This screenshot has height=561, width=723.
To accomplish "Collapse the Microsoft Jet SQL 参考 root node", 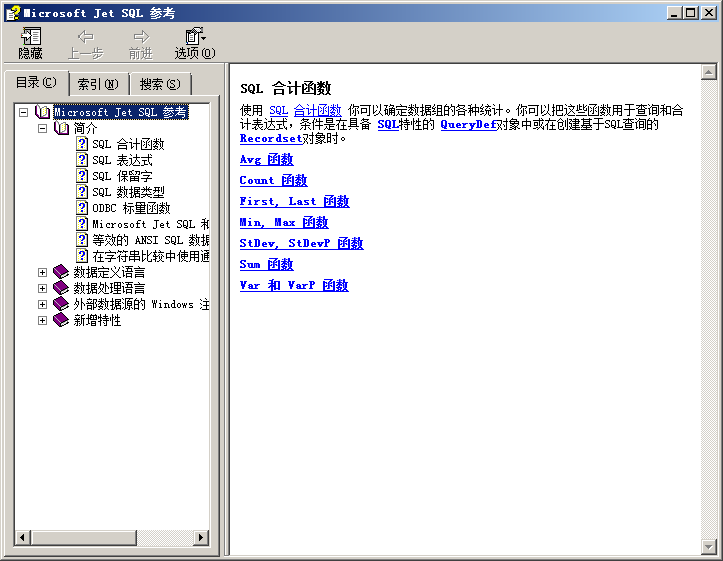I will coord(24,112).
